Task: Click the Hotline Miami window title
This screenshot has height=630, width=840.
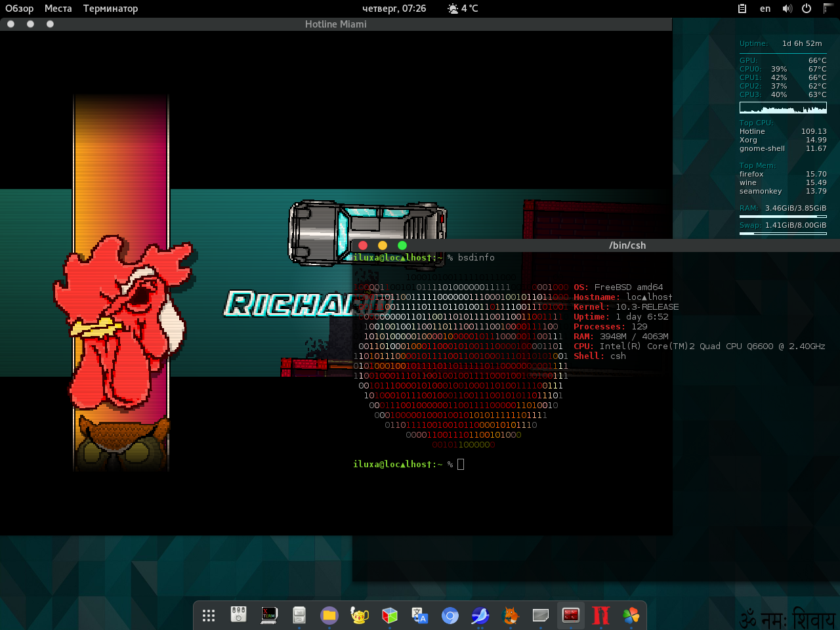Action: pos(336,24)
